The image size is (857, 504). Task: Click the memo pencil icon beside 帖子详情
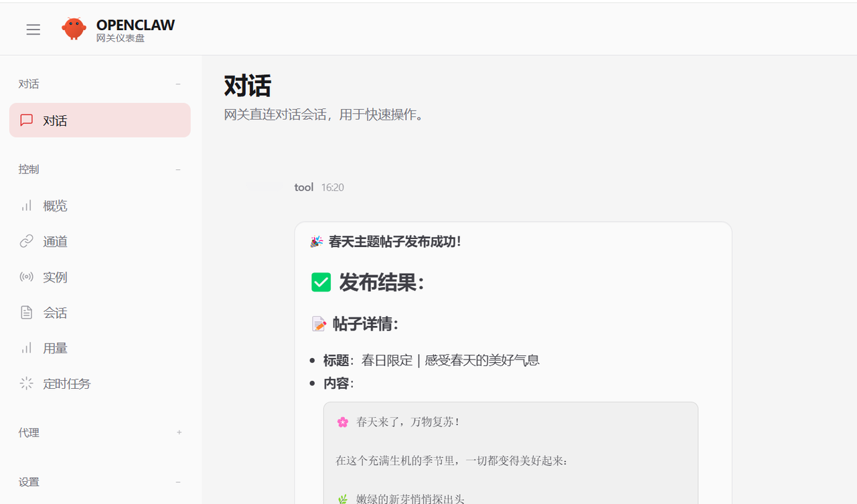coord(319,324)
